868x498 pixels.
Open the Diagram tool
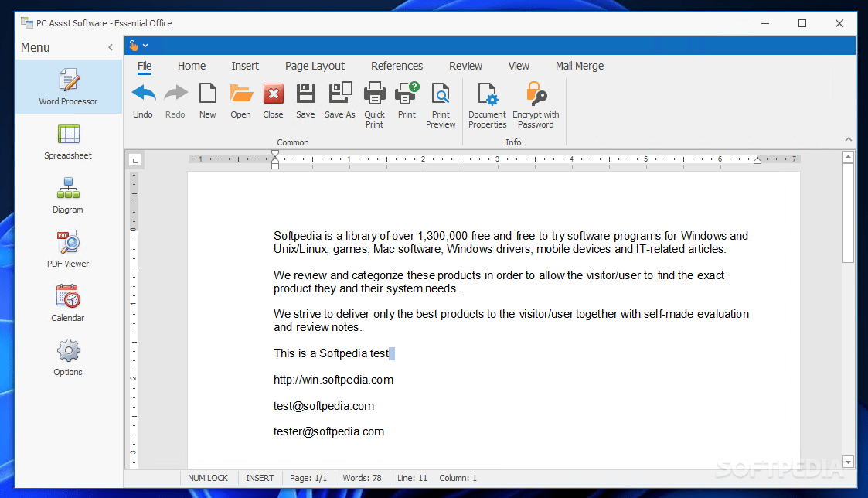[x=67, y=196]
